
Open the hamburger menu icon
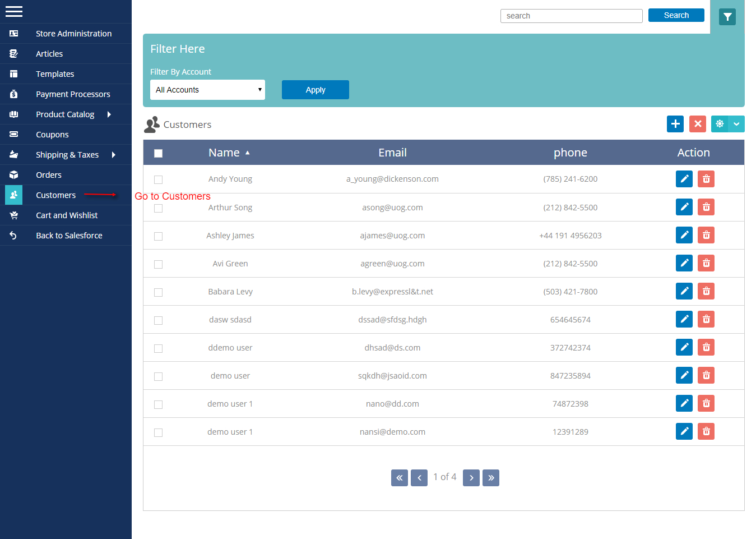point(13,11)
